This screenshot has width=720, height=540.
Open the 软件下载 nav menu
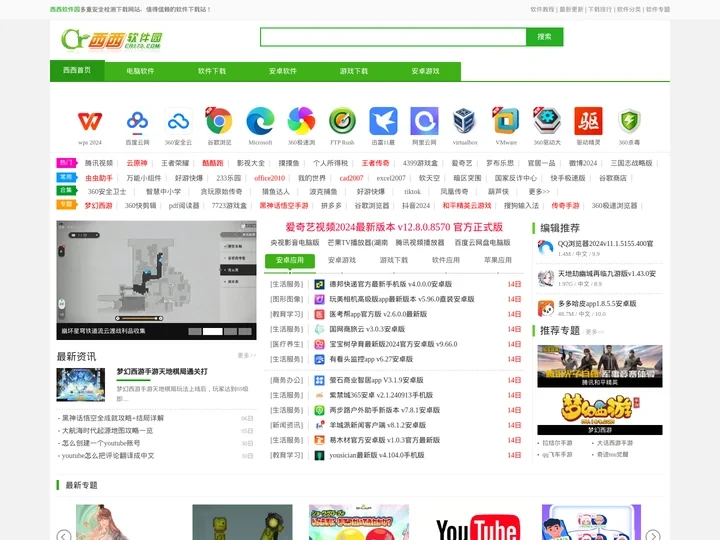click(212, 71)
